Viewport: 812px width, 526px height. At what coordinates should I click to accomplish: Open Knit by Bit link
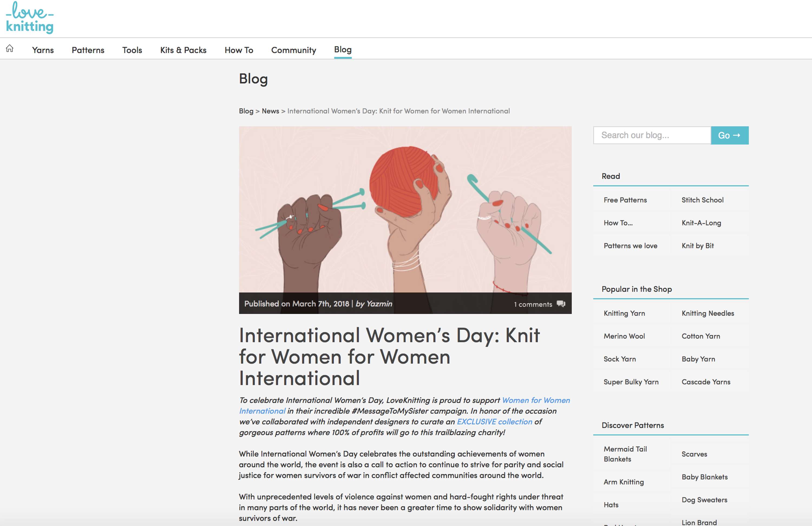697,246
